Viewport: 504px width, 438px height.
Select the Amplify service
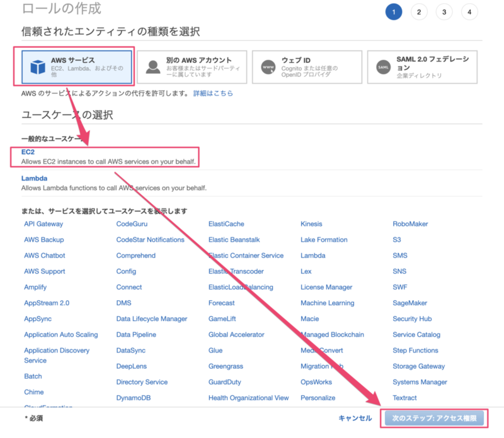coord(35,287)
